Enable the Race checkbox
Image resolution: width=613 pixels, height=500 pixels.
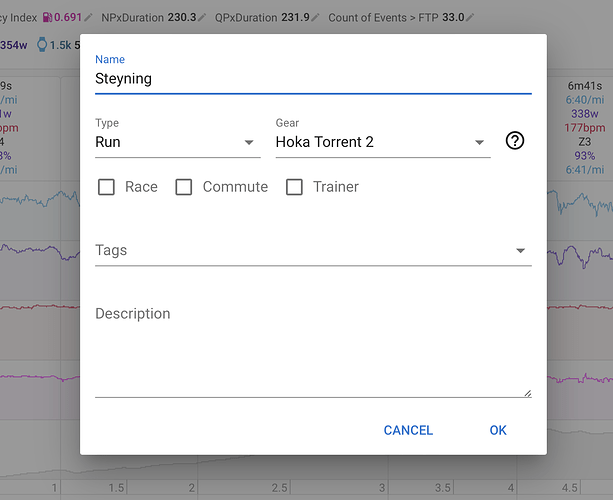click(106, 187)
